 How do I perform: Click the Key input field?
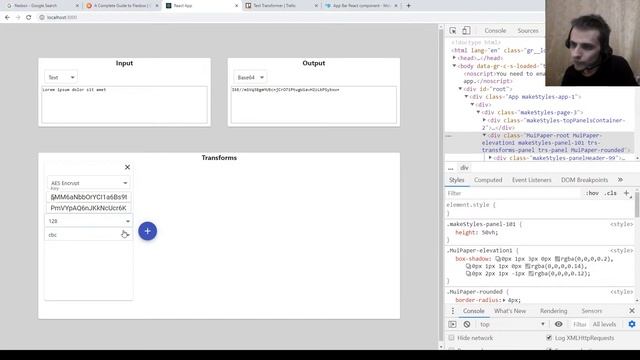click(x=89, y=197)
